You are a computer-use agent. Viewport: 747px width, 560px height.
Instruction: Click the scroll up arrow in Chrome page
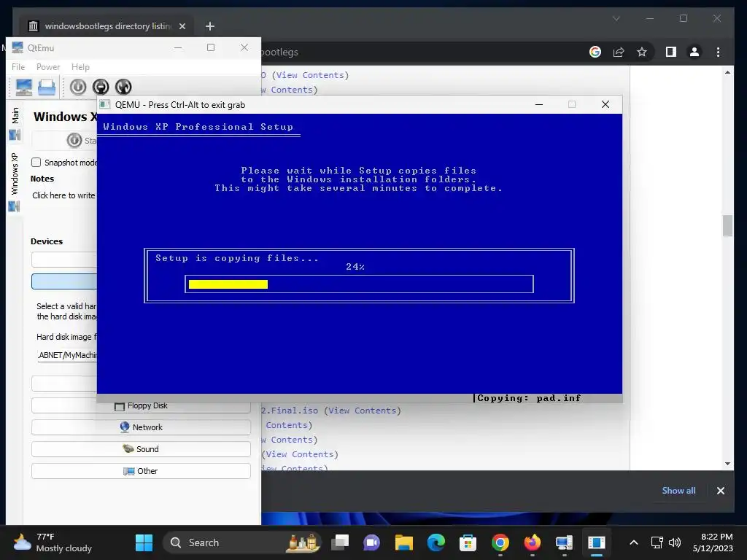tap(727, 72)
